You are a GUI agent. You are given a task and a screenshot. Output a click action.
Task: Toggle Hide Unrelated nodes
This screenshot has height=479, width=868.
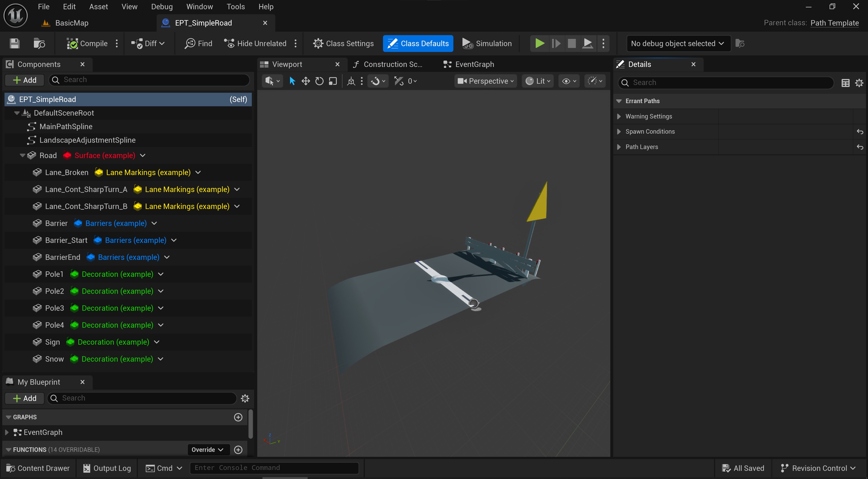[256, 43]
